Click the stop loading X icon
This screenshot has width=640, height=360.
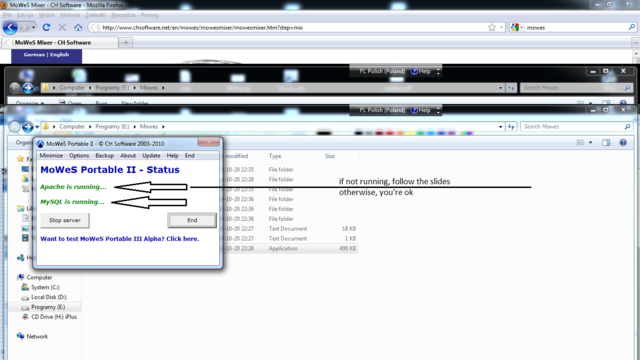pos(62,27)
